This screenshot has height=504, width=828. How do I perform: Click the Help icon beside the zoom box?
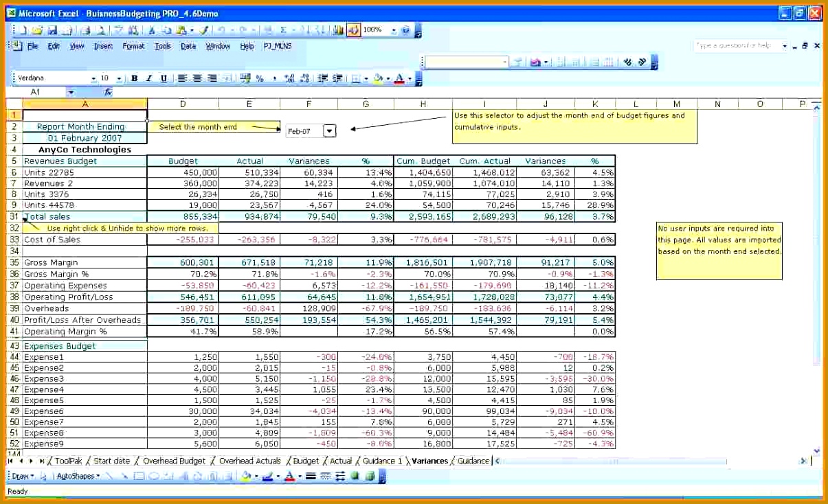pos(405,30)
